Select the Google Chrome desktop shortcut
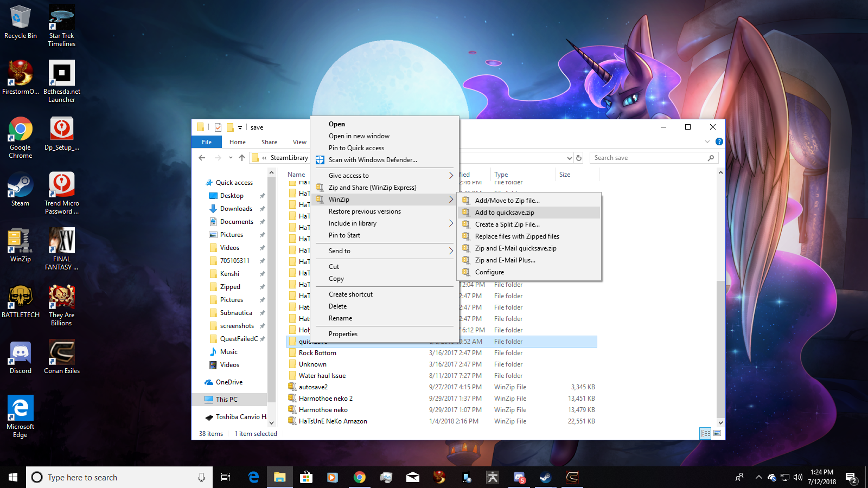This screenshot has width=868, height=488. (x=21, y=137)
